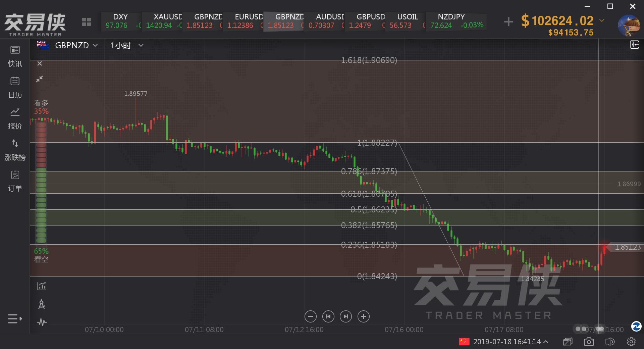Add a new symbol with plus button

point(508,22)
